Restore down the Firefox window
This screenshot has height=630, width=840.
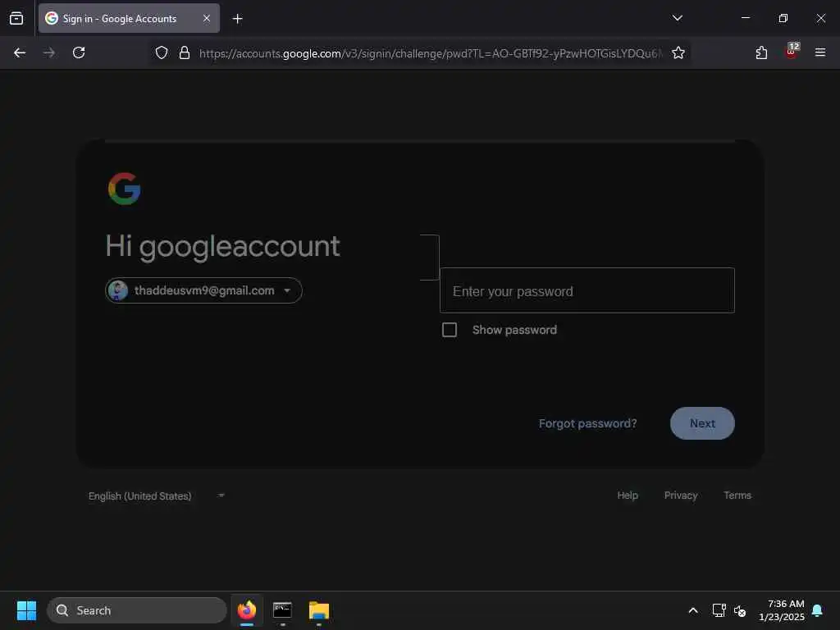[783, 18]
